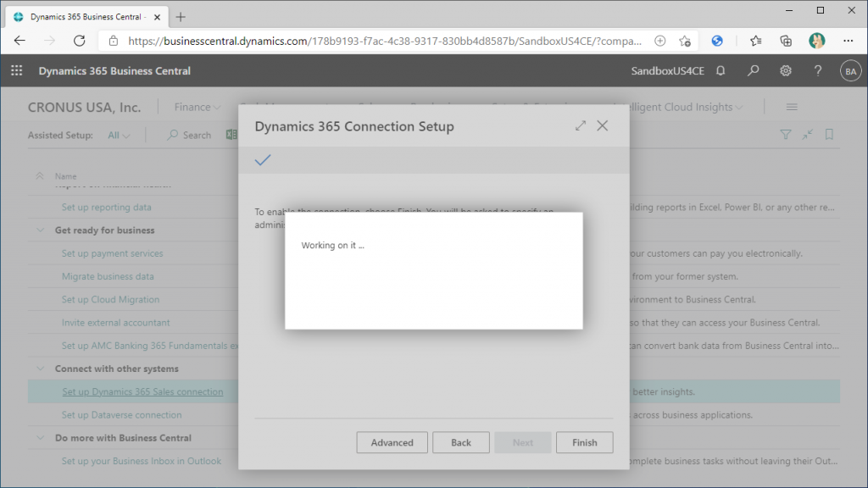Expand the Connection Setup dialog to full size

[x=580, y=125]
